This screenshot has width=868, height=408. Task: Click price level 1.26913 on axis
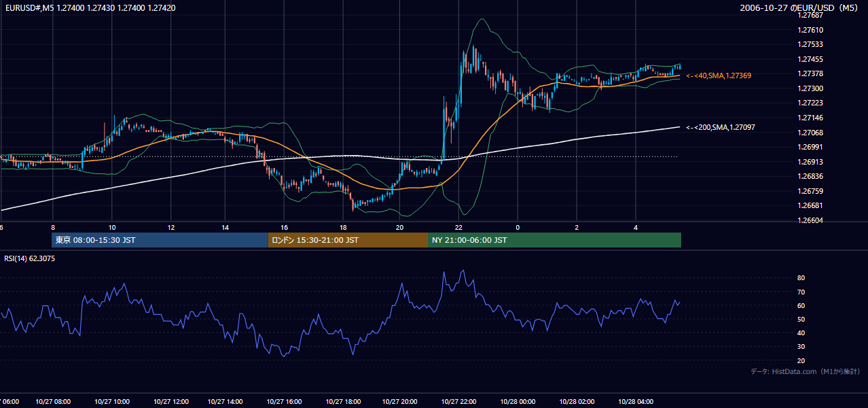[x=810, y=162]
